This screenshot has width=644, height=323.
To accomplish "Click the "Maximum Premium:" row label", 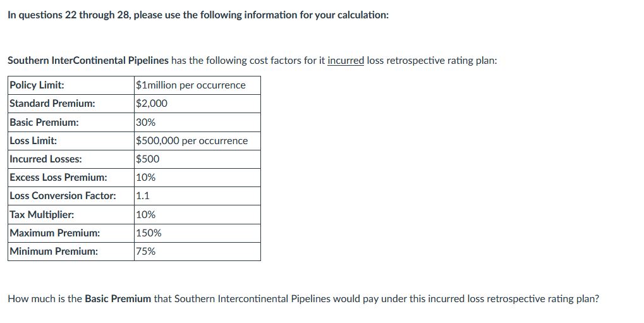I will click(54, 233).
